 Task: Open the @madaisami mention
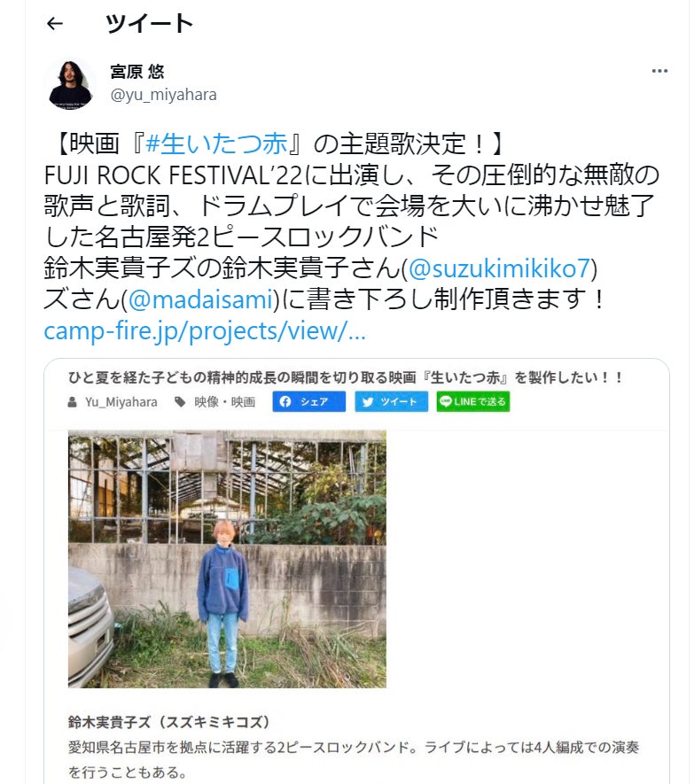pyautogui.click(x=200, y=299)
